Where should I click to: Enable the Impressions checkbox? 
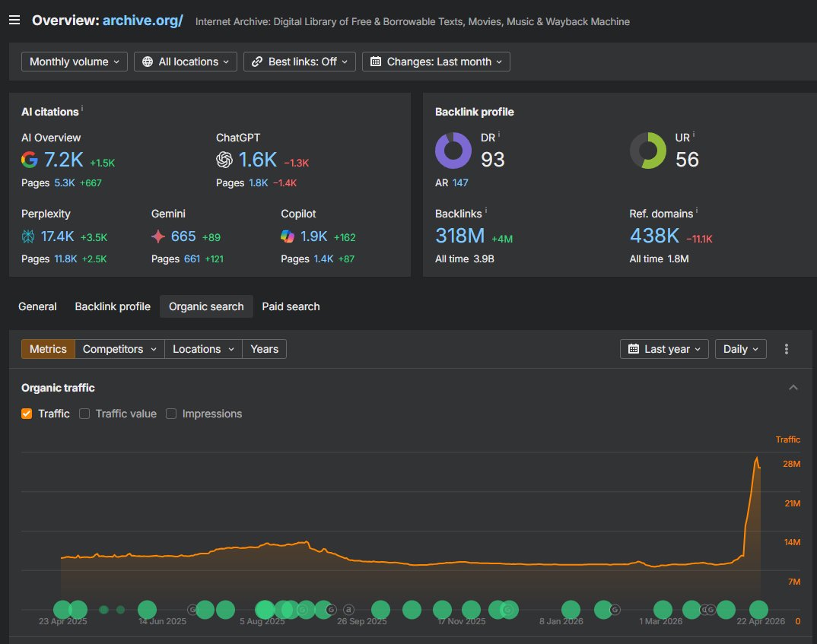coord(171,414)
